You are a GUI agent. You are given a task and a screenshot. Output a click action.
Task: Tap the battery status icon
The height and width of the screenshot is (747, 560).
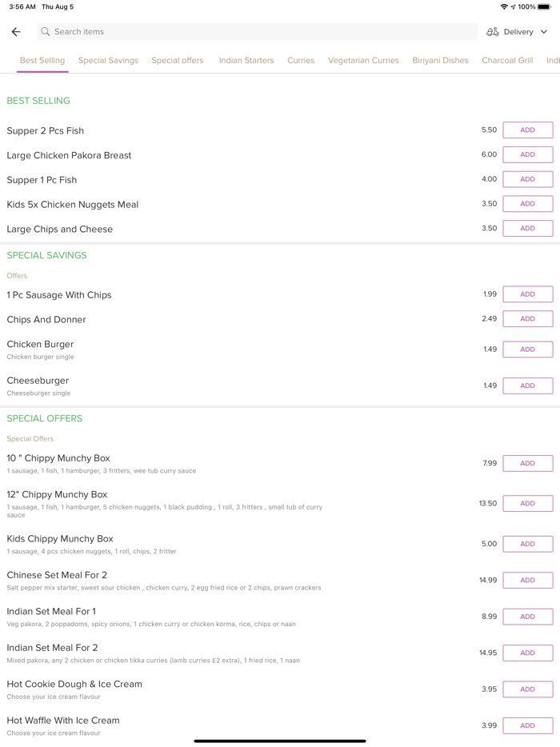(544, 6)
